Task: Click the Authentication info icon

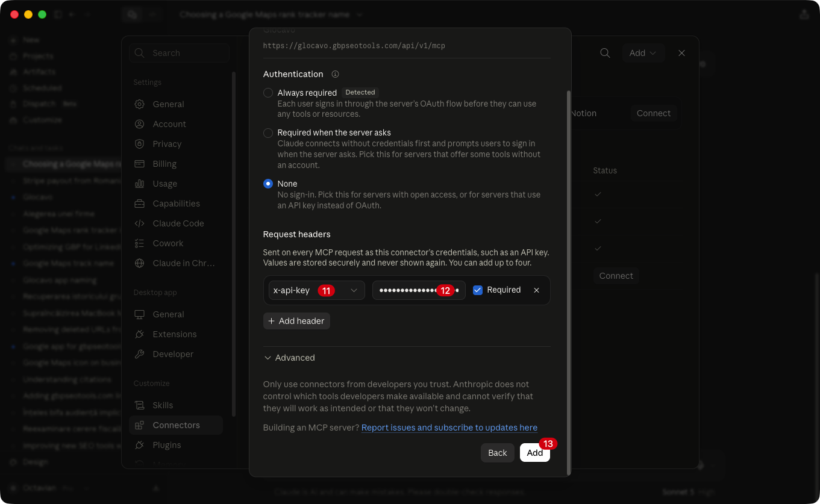Action: pos(336,74)
